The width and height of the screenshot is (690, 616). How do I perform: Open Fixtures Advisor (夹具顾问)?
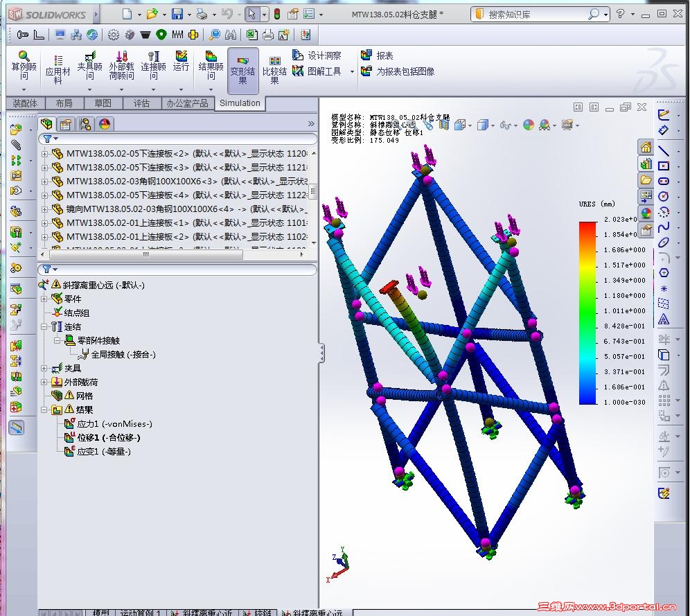coord(90,66)
